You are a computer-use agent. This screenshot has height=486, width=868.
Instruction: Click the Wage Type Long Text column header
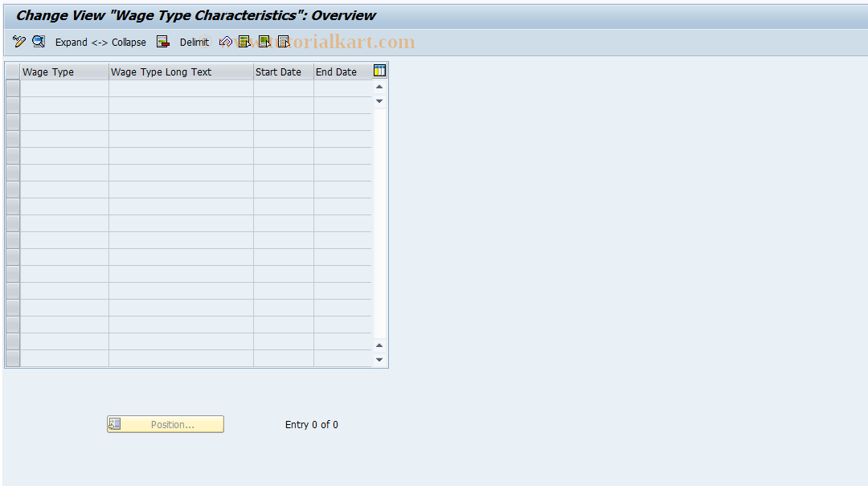click(181, 72)
